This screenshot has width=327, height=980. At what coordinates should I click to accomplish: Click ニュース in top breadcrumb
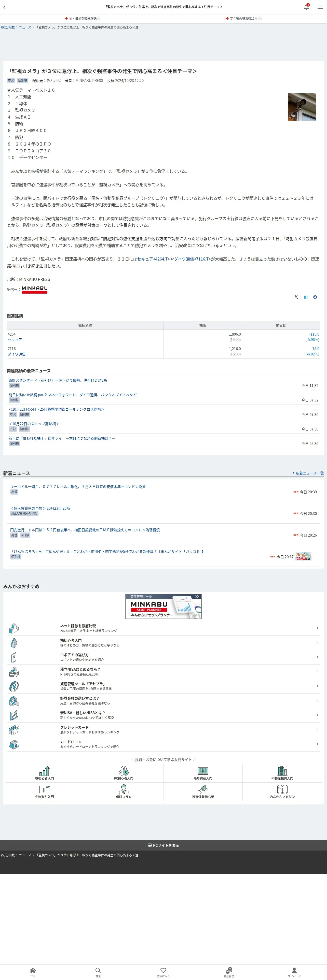25,27
